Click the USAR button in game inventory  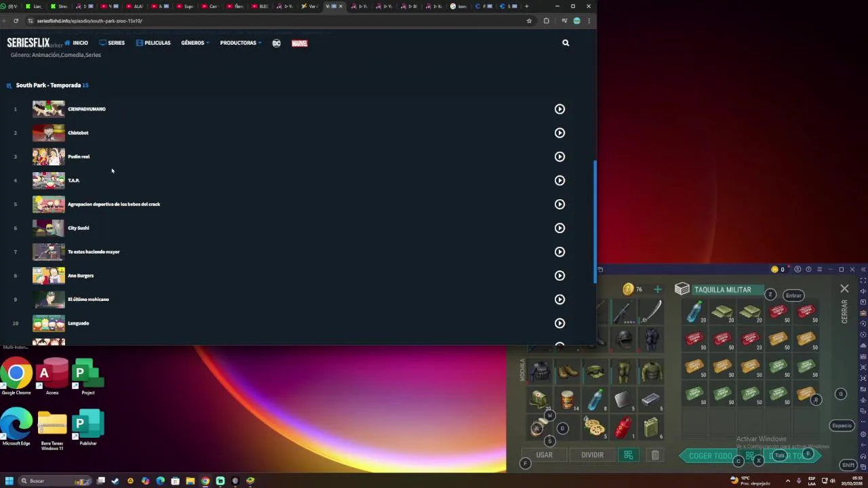(545, 455)
